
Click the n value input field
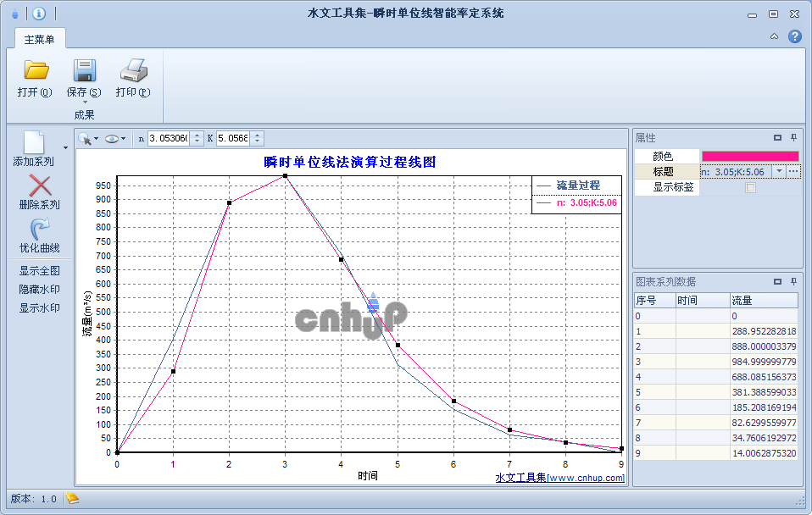point(169,138)
